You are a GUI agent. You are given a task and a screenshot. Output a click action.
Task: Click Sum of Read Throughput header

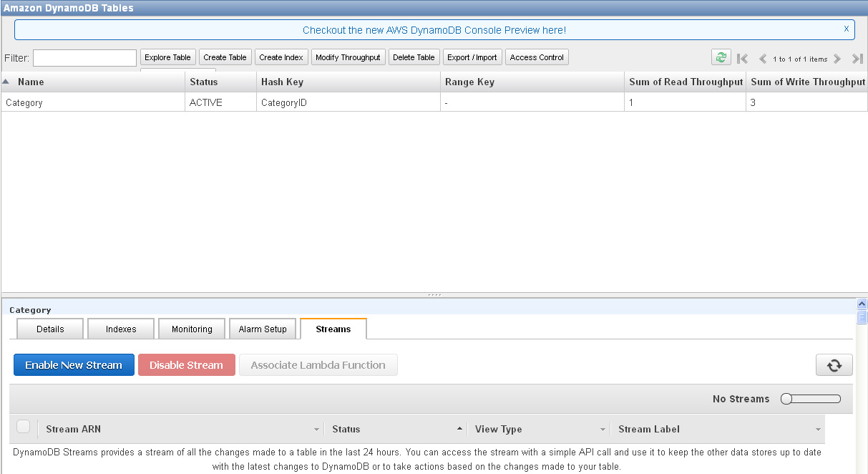[686, 82]
